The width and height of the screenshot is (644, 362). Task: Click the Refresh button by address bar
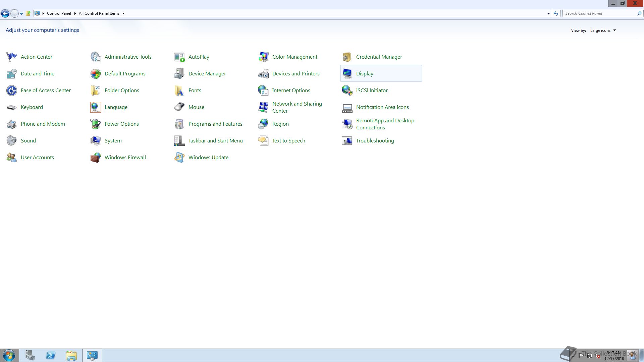coord(556,14)
